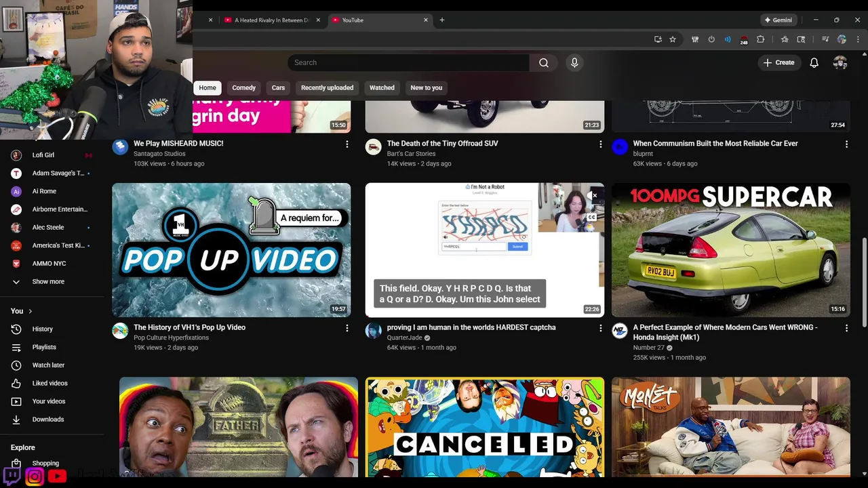Toggle CC on the captcha video preview
868x488 pixels.
592,217
